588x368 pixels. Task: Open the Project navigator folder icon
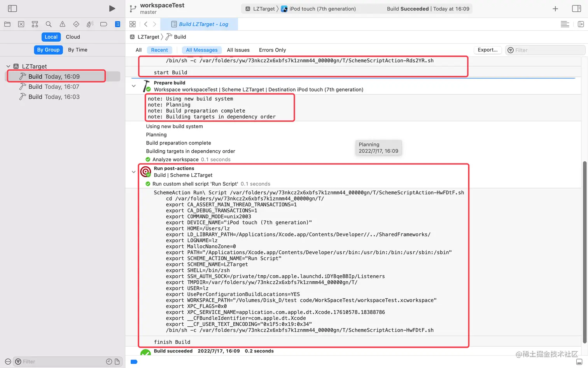(7, 24)
